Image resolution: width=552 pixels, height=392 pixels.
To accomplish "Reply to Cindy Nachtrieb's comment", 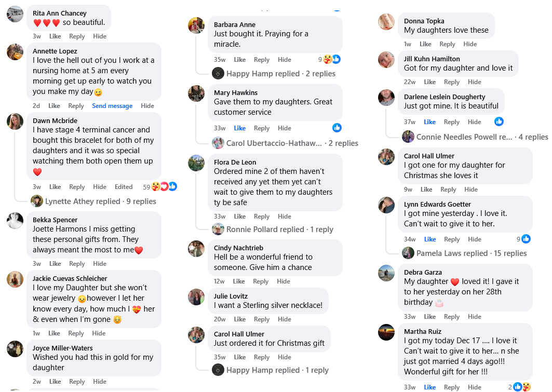I will (x=261, y=281).
